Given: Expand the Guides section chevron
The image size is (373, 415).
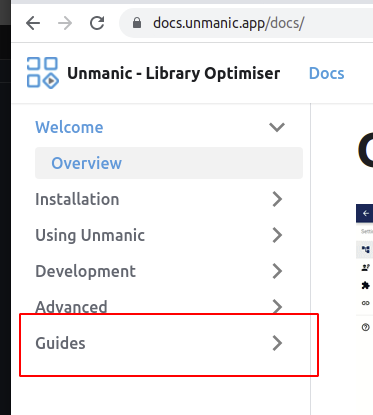Looking at the screenshot, I should click(277, 343).
